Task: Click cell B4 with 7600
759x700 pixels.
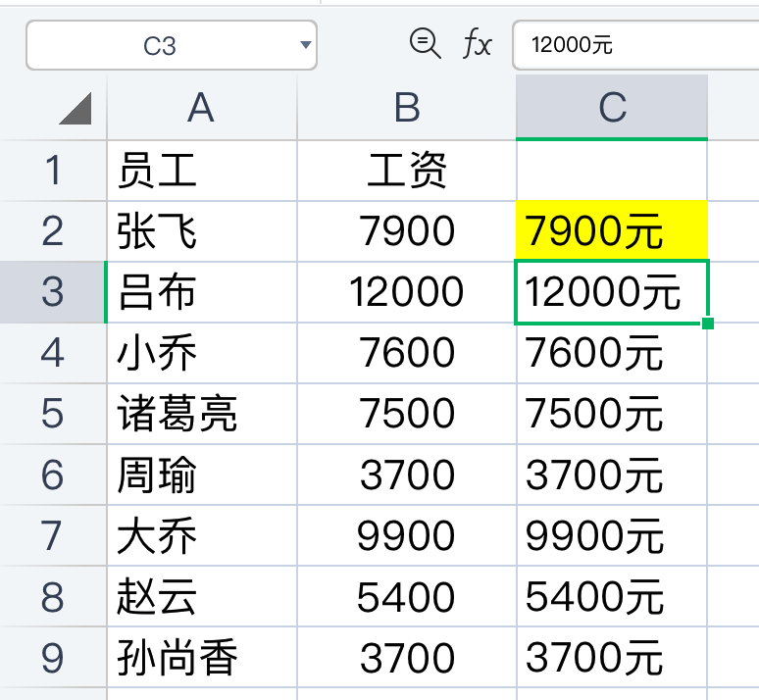Action: pyautogui.click(x=407, y=353)
